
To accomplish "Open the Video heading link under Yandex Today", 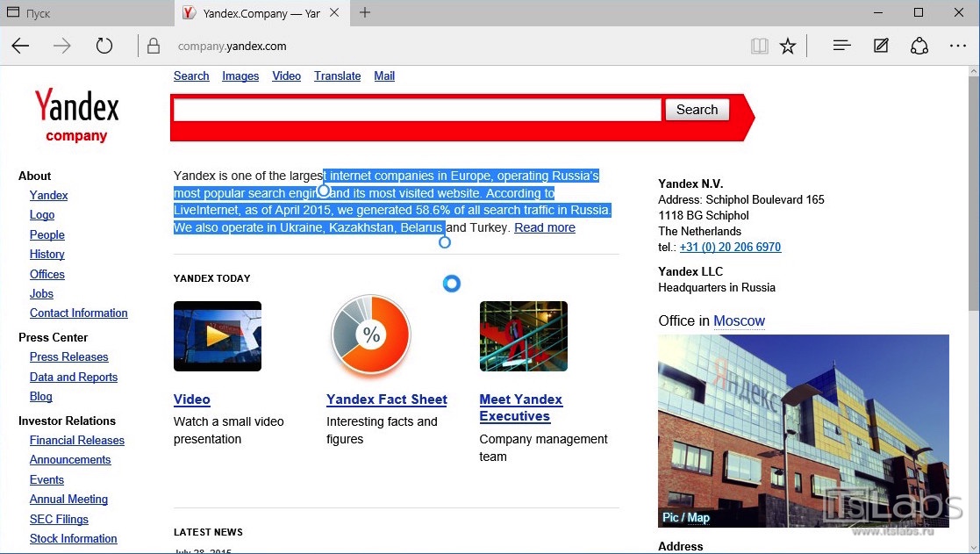I will [192, 399].
